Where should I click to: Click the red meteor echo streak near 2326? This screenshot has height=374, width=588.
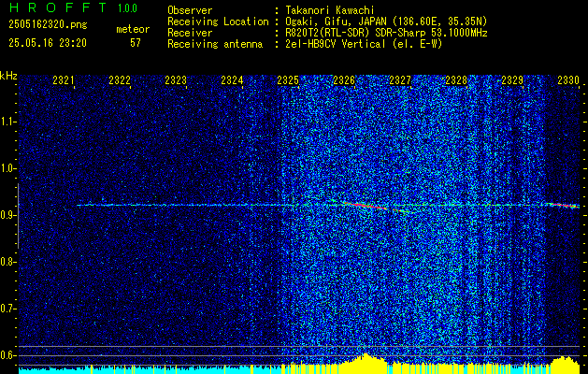coord(366,206)
